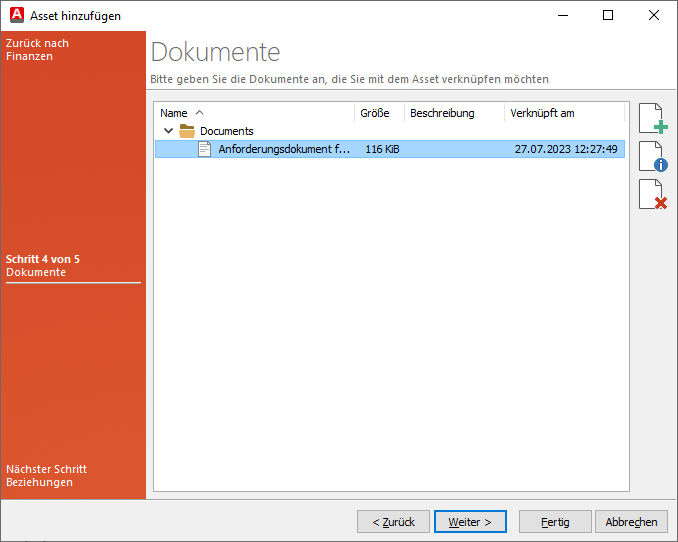Collapse the Documents folder tree node
Screen dimensions: 678x542
[x=169, y=131]
